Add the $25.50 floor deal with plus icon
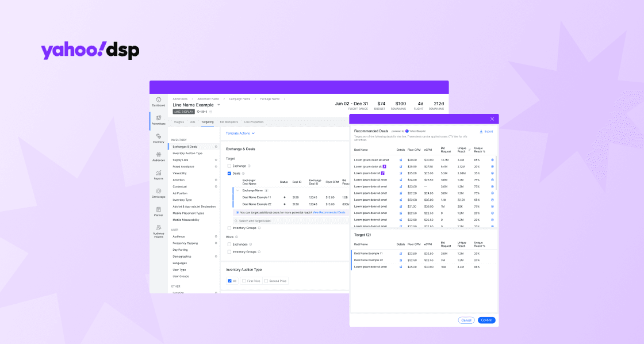The width and height of the screenshot is (644, 344). click(492, 166)
